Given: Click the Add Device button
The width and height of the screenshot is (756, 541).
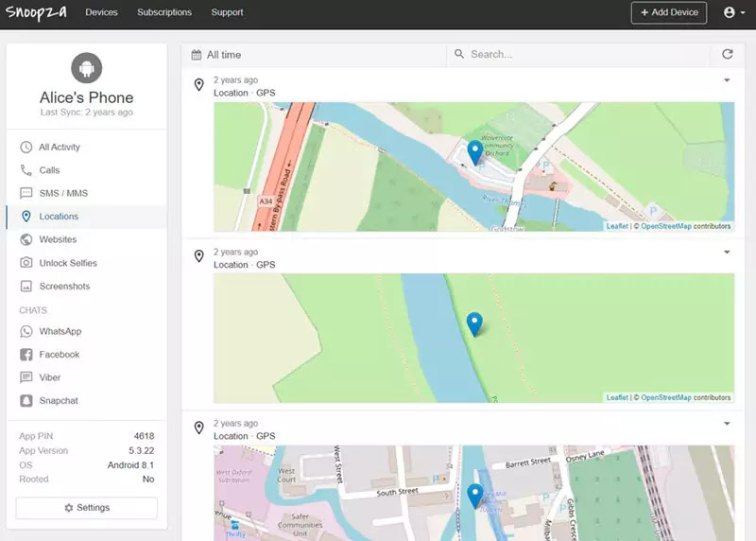Looking at the screenshot, I should pos(669,12).
